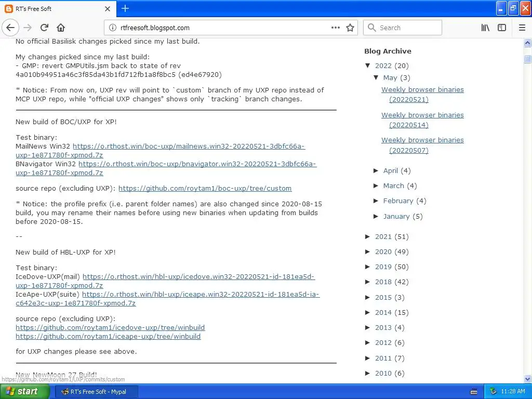The height and width of the screenshot is (399, 532).
Task: Open the icedove-uxp winbuild repo link
Action: pos(110,327)
